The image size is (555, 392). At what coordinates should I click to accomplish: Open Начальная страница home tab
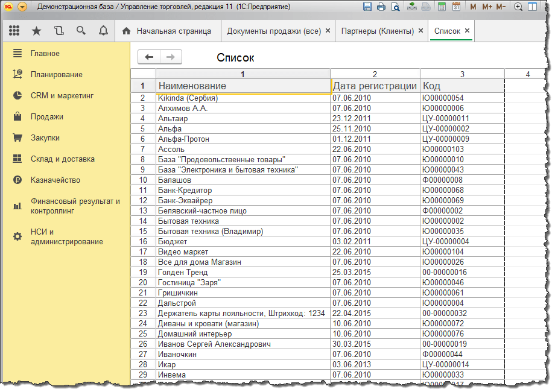[166, 31]
